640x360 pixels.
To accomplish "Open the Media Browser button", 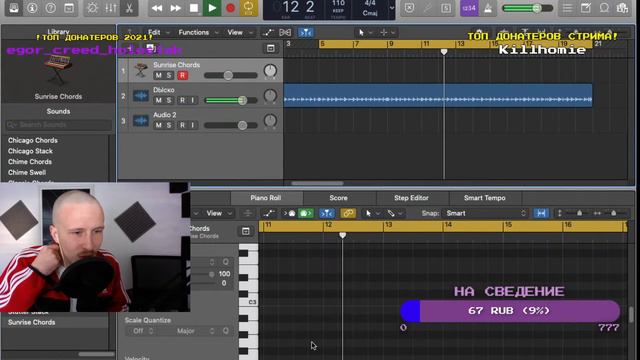I will coord(622,8).
